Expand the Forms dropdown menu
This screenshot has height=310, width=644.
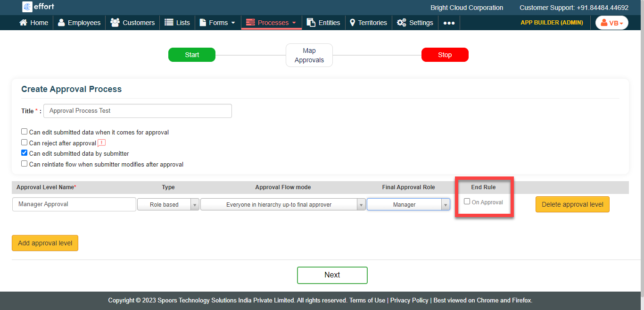(x=218, y=23)
